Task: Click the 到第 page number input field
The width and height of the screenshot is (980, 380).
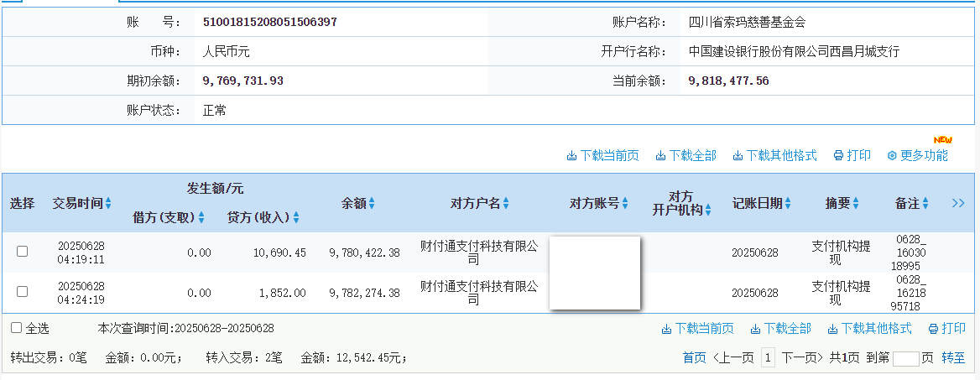Action: [x=905, y=359]
